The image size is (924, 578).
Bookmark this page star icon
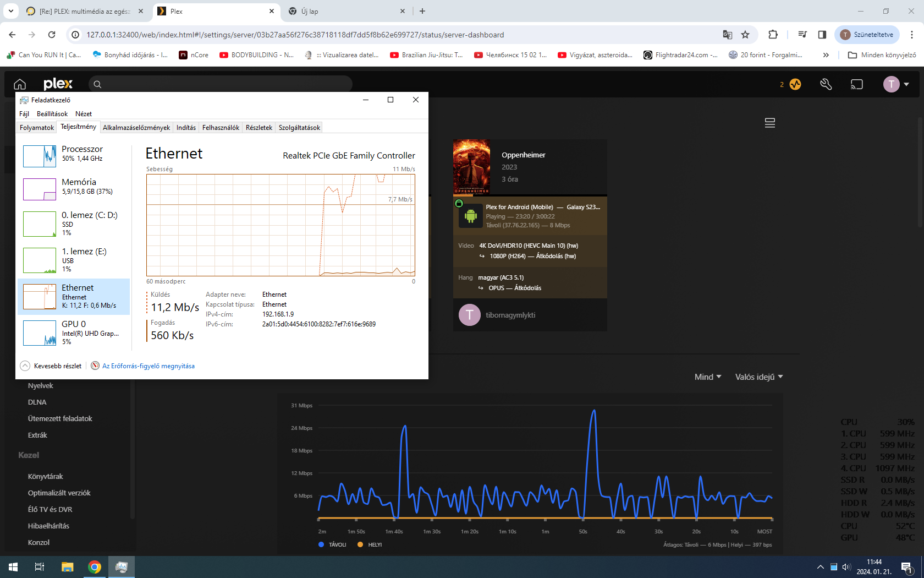tap(745, 35)
